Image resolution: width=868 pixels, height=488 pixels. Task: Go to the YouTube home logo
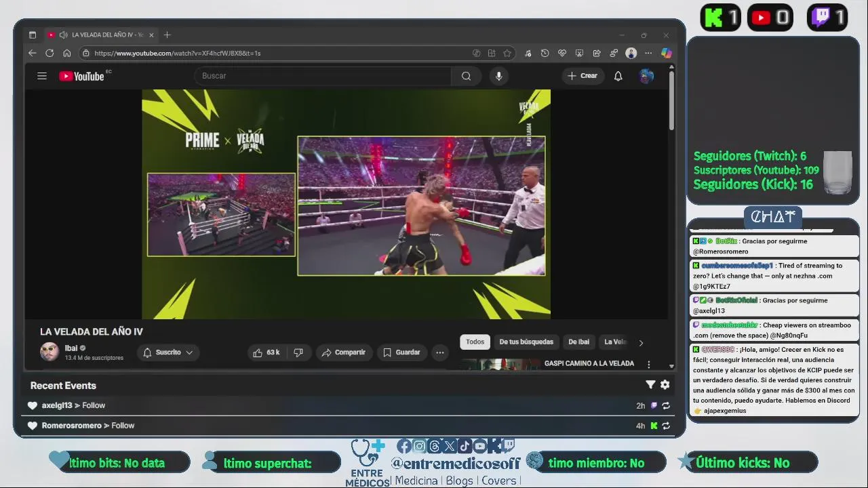point(81,76)
